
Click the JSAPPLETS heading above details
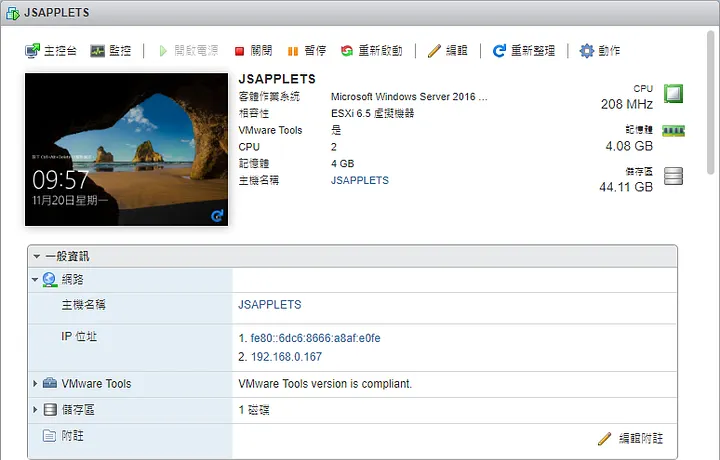coord(277,79)
